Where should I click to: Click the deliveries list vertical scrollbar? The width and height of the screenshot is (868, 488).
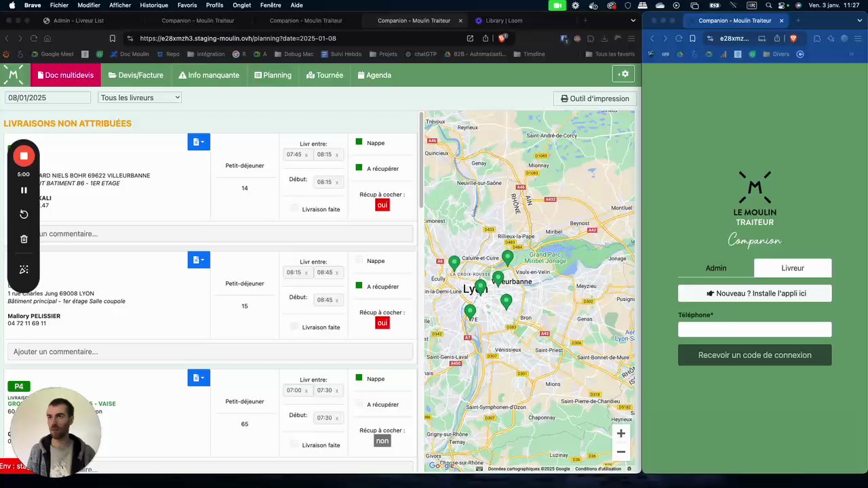click(421, 160)
